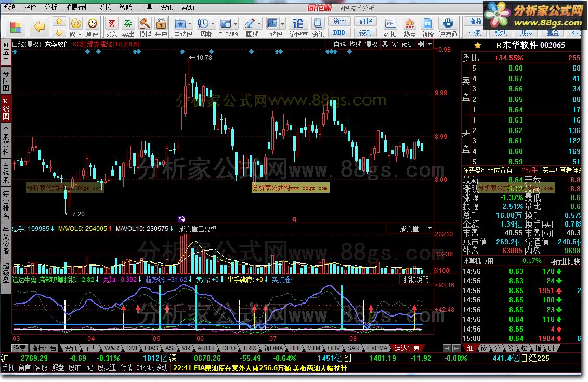This screenshot has width=588, height=382.
Task: Open 指标平台 indicator platform
Action: pos(44,348)
